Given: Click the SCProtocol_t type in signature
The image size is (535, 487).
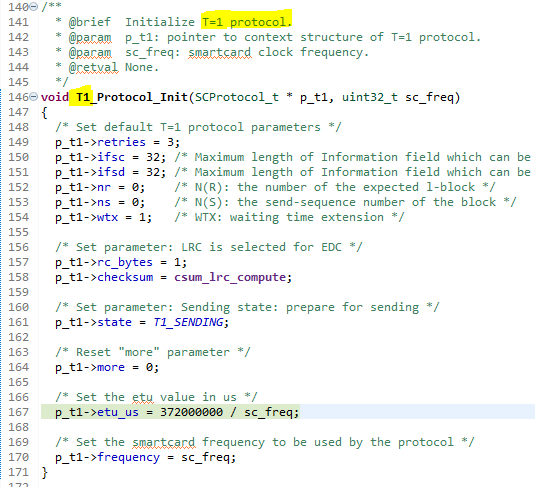Looking at the screenshot, I should tap(236, 97).
